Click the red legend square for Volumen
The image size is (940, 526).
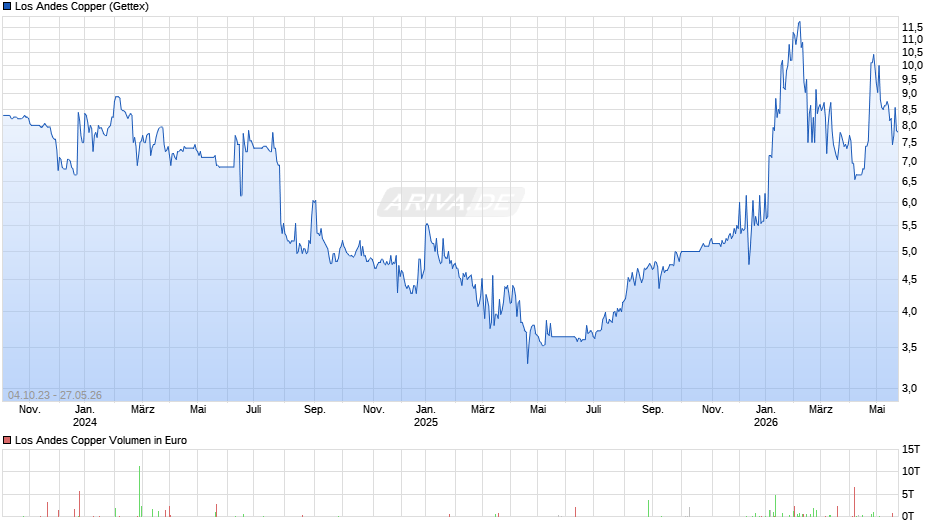pyautogui.click(x=7, y=440)
